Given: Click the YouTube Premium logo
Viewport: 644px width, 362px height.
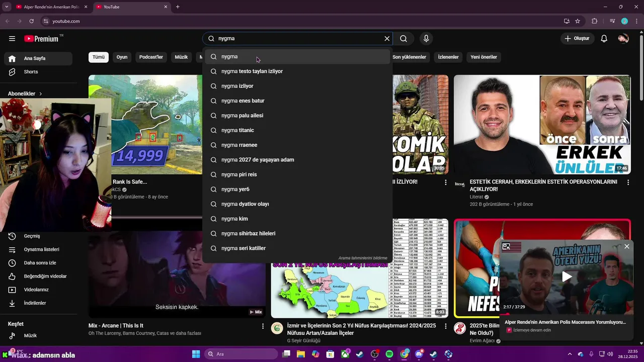Looking at the screenshot, I should pos(41,39).
